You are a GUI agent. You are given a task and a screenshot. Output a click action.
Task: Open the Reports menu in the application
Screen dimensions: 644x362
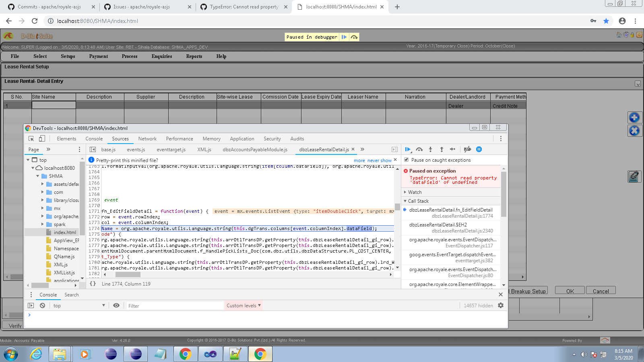click(x=194, y=56)
